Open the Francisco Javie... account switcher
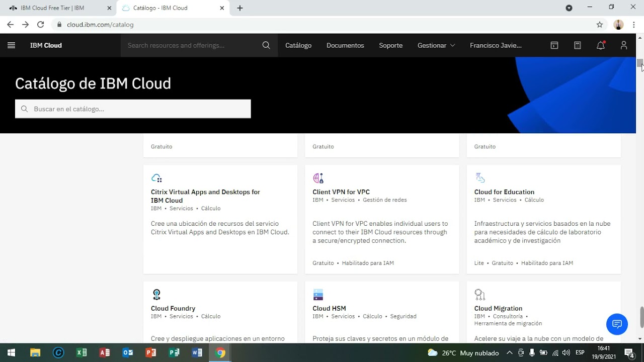The image size is (644, 362). click(x=496, y=45)
